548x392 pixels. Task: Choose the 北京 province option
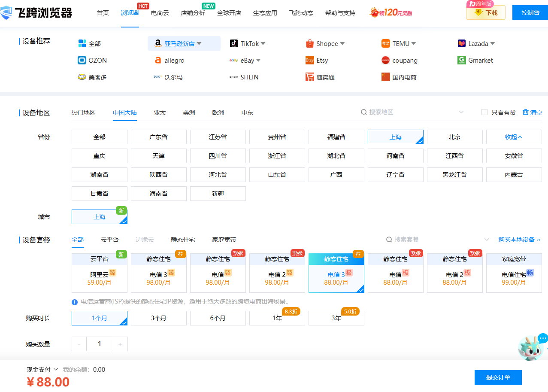pyautogui.click(x=454, y=137)
